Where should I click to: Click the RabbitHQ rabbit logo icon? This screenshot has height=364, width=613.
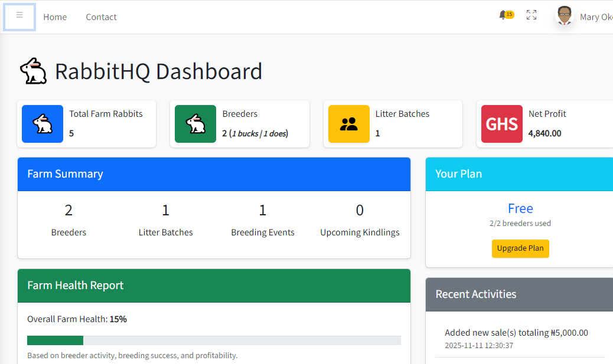pyautogui.click(x=34, y=71)
